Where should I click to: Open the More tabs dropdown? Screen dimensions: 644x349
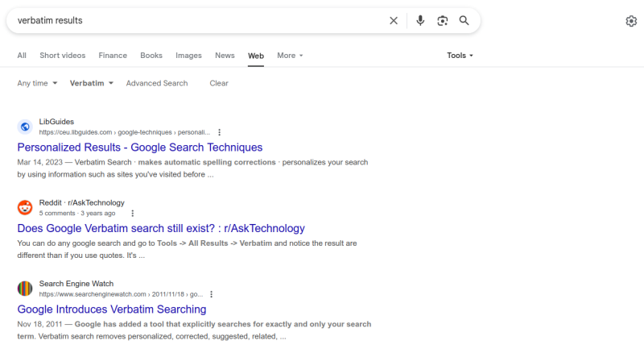(290, 56)
